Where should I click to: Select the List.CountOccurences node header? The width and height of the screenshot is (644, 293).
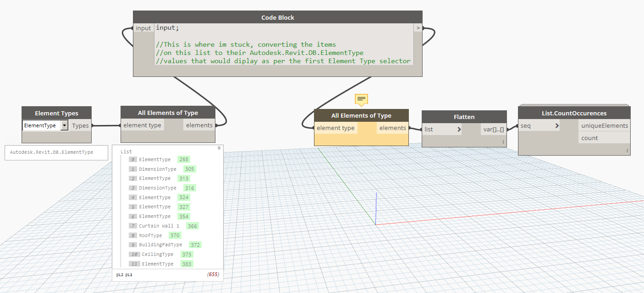click(x=574, y=113)
